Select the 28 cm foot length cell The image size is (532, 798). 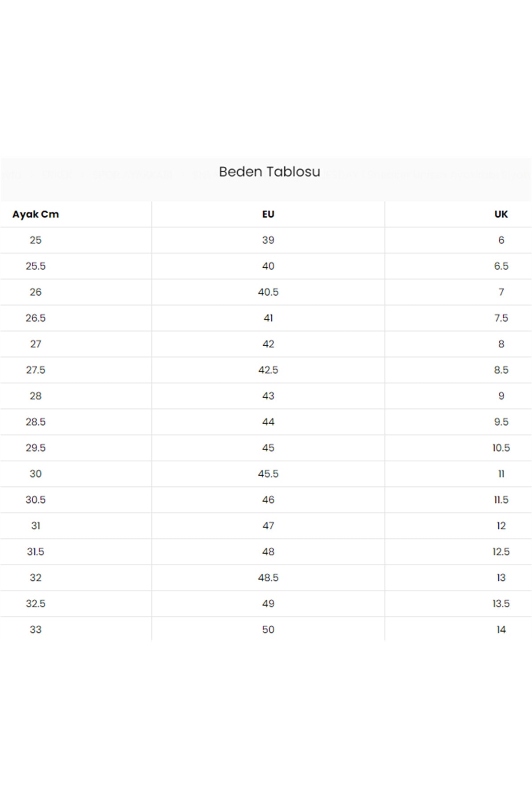[35, 396]
